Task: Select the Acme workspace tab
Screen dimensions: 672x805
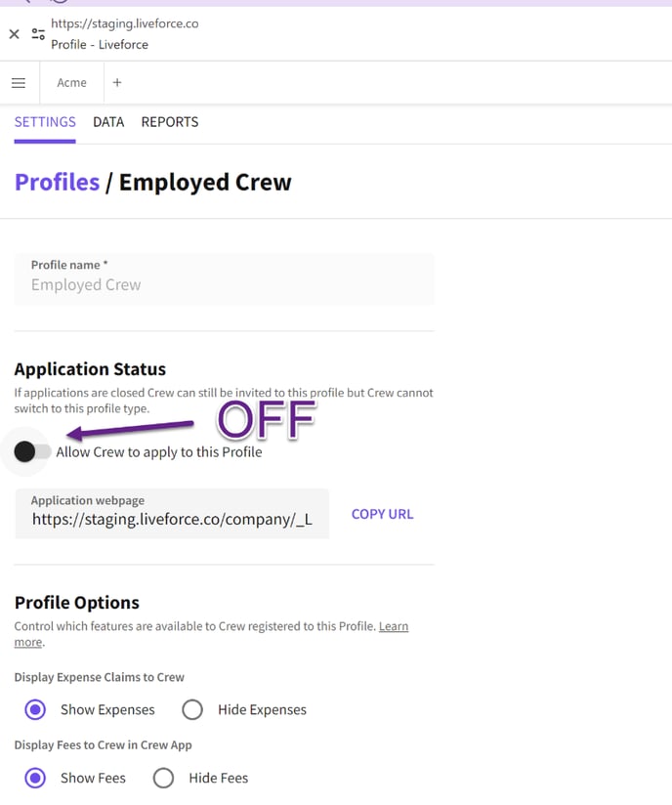Action: pyautogui.click(x=71, y=83)
